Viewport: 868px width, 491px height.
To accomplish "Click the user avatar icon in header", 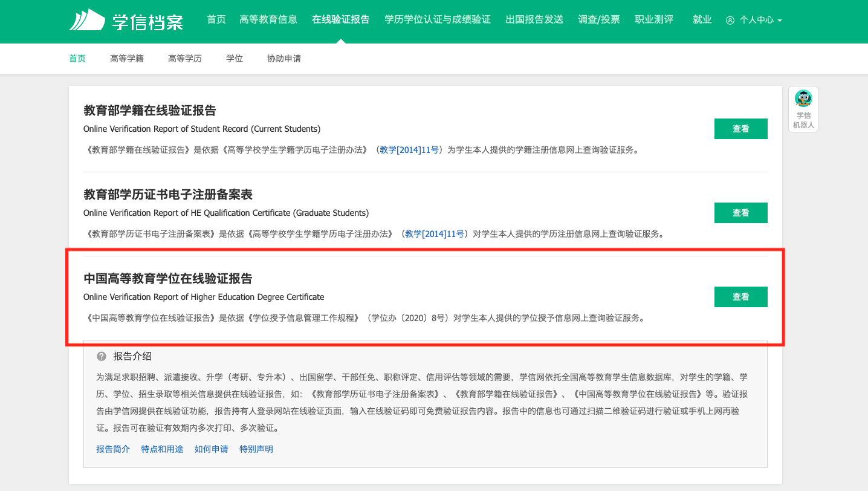I will (730, 20).
